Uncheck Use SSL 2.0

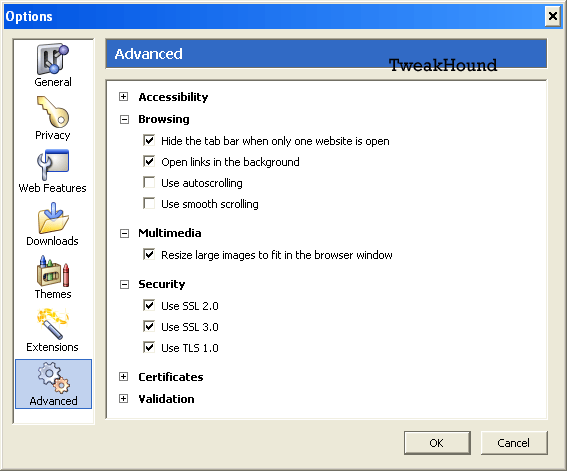pyautogui.click(x=149, y=305)
